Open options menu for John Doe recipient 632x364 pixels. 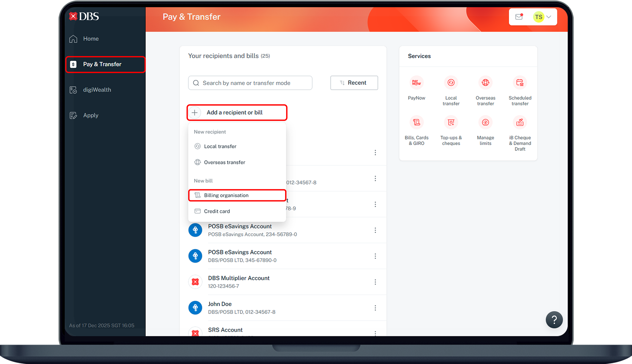[x=375, y=308]
